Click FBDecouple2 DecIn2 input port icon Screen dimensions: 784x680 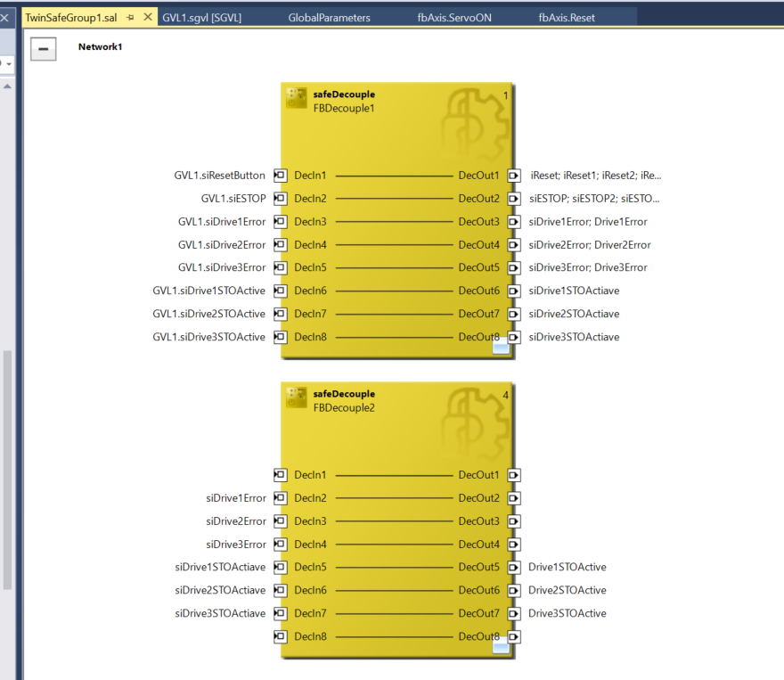(x=281, y=498)
